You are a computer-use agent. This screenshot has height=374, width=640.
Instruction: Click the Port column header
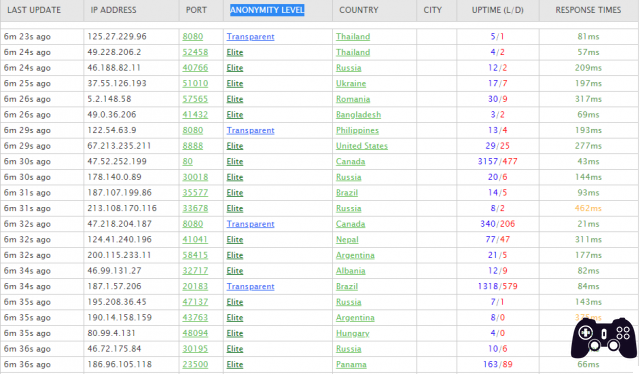coord(196,10)
